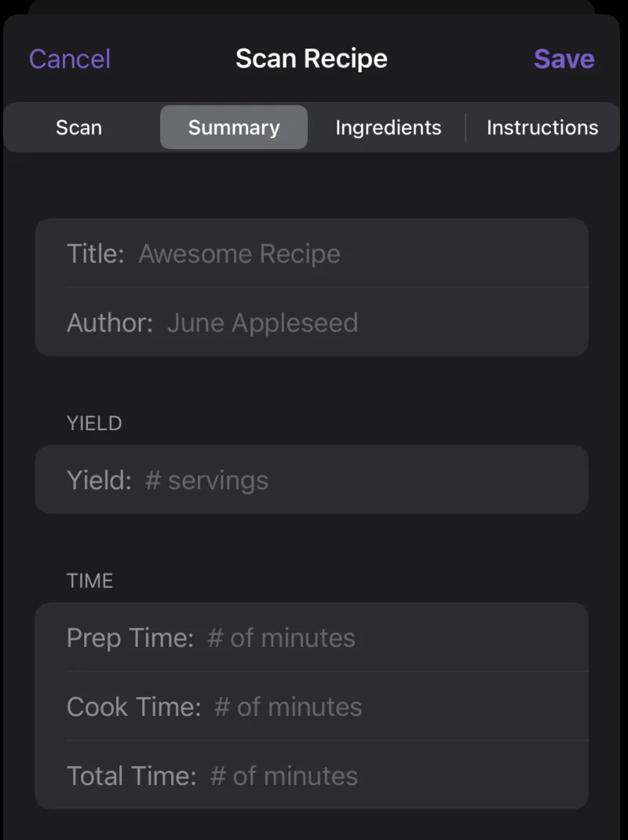Tap the 'June Appleseed' placeholder text

(262, 323)
